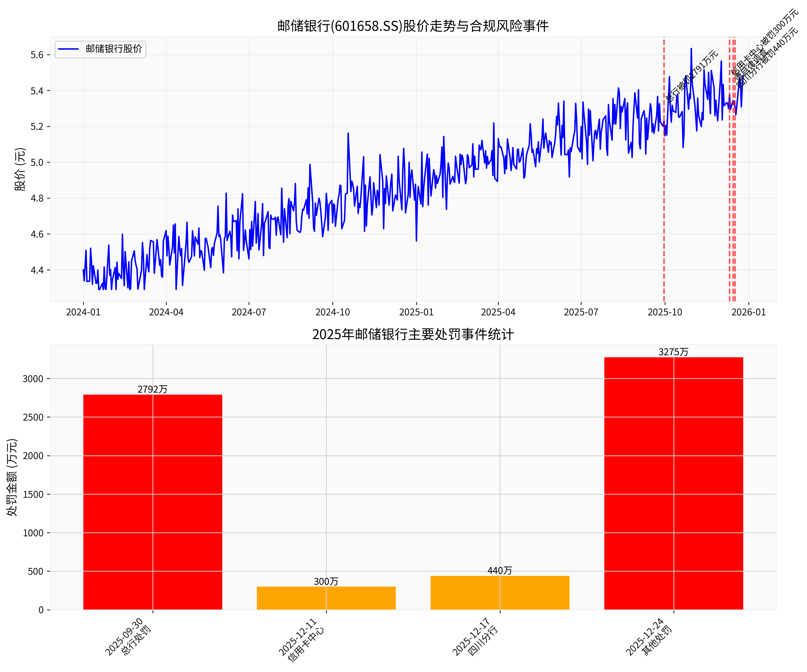Click the 5.6 tick on price axis

point(37,55)
